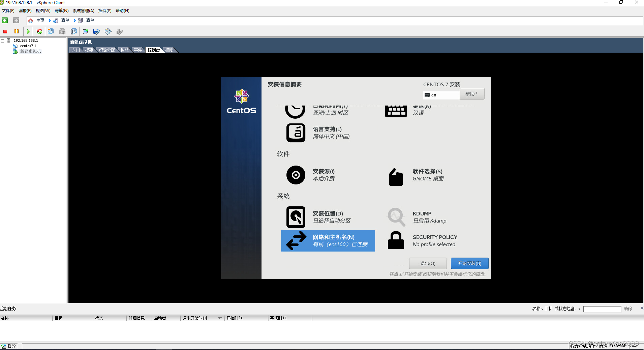Click the USB device connection icon
The height and width of the screenshot is (350, 644).
[x=120, y=31]
